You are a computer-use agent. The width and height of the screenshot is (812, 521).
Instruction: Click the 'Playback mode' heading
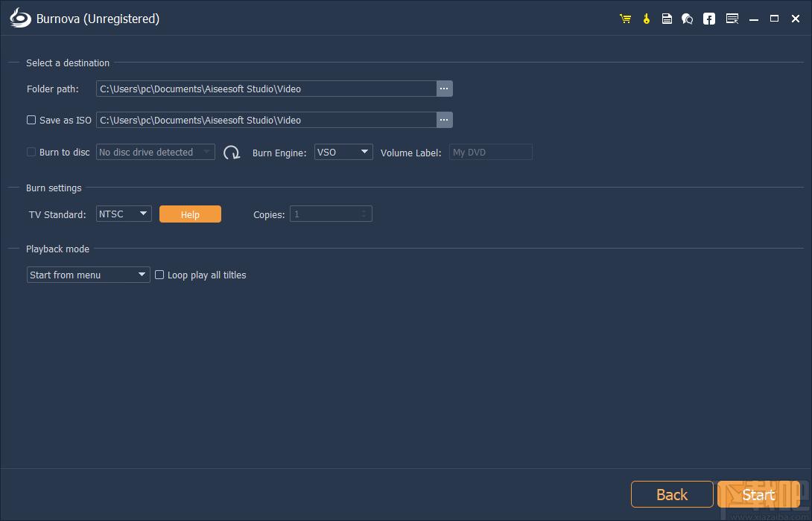point(57,249)
